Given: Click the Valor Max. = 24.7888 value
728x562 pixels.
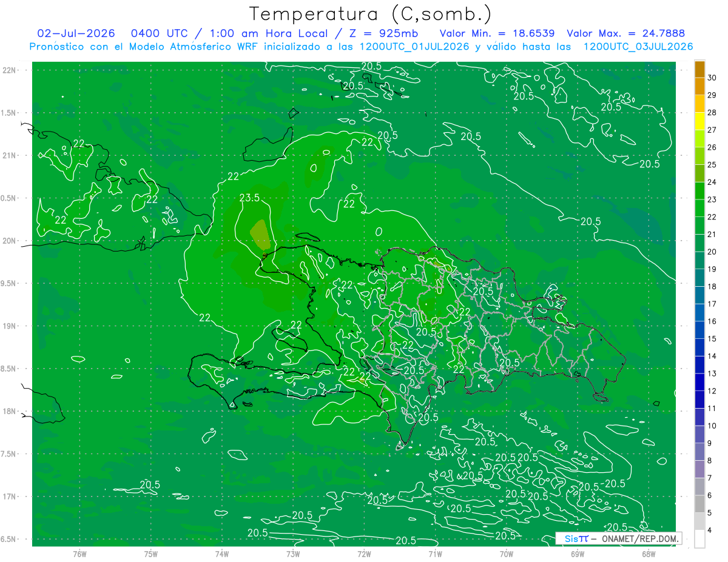Looking at the screenshot, I should (x=625, y=33).
